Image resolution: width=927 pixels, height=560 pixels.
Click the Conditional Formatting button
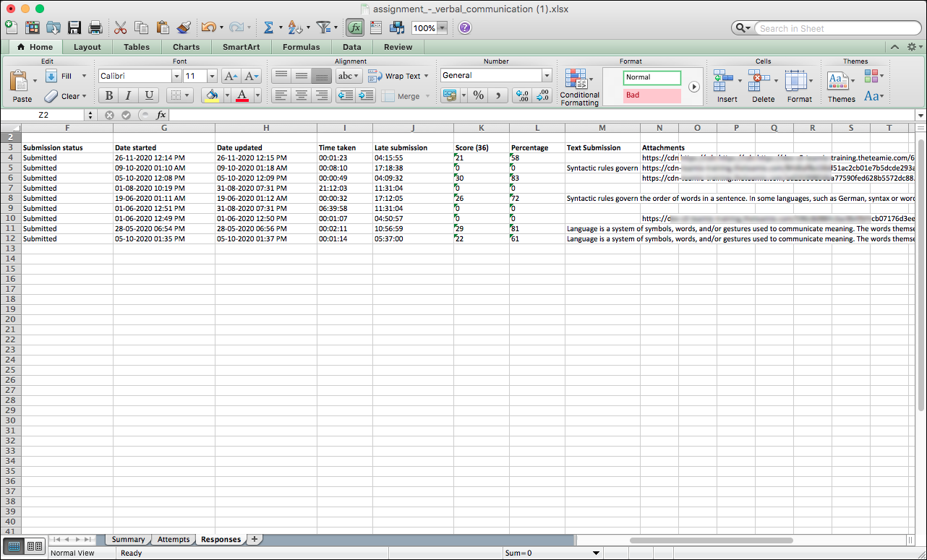(580, 88)
